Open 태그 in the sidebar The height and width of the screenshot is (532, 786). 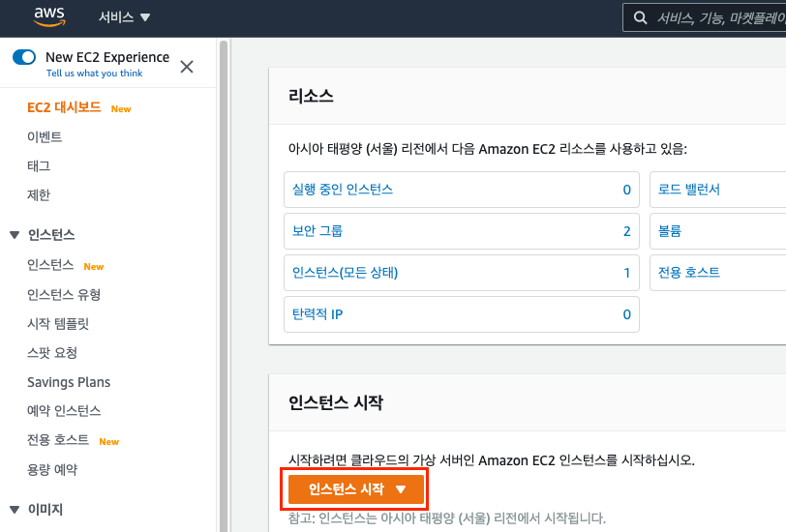[39, 165]
